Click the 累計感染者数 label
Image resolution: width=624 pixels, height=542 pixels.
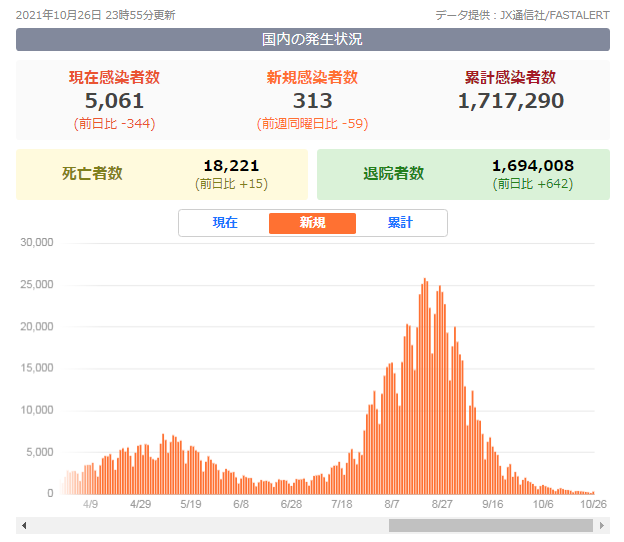(511, 77)
